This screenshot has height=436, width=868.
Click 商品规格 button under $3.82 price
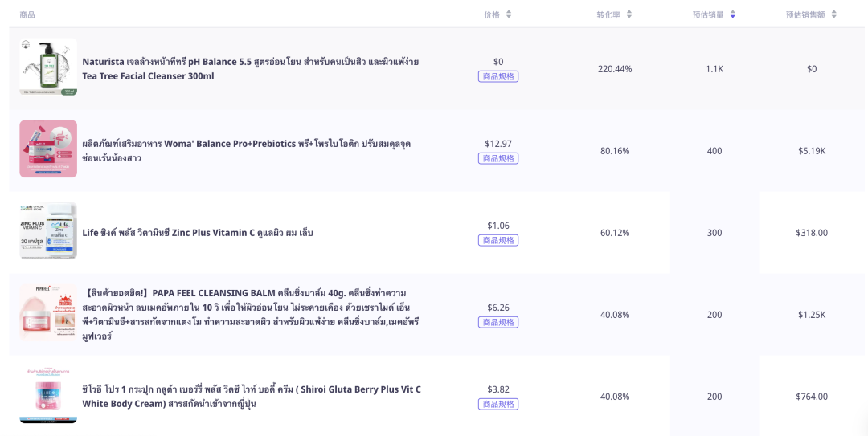click(498, 404)
